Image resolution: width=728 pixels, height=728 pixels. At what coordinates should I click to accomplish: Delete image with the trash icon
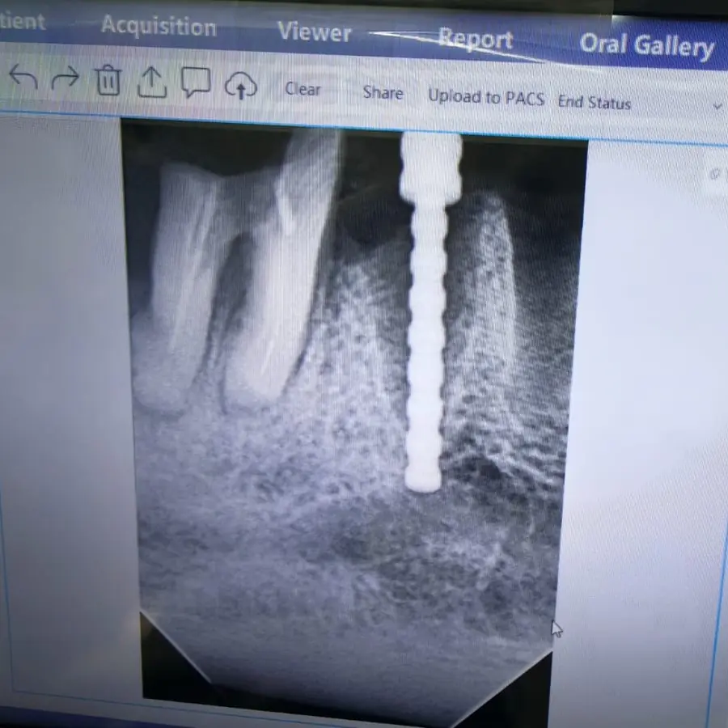click(108, 80)
